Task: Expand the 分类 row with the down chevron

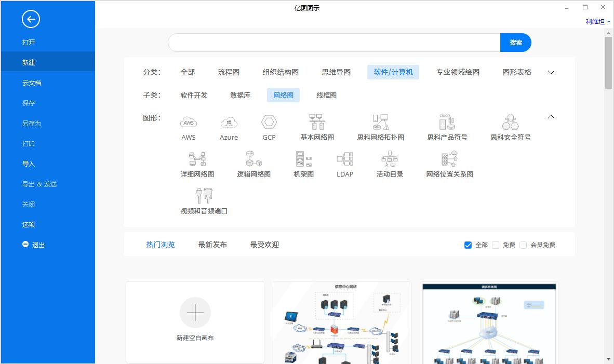Action: [551, 72]
